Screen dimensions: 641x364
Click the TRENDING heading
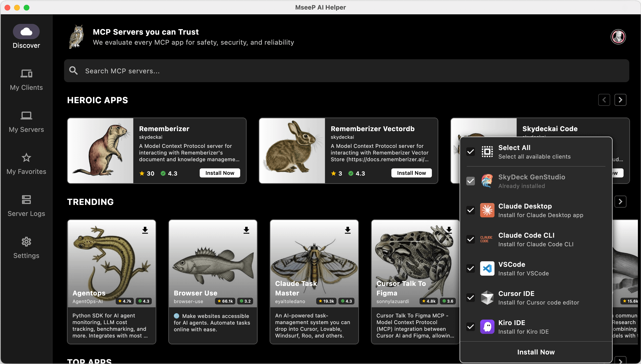(x=91, y=202)
